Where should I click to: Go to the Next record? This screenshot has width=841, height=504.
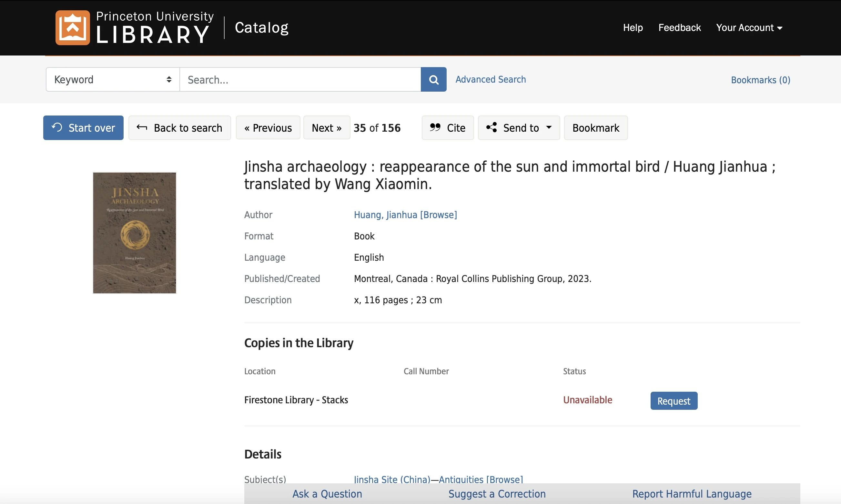click(326, 128)
